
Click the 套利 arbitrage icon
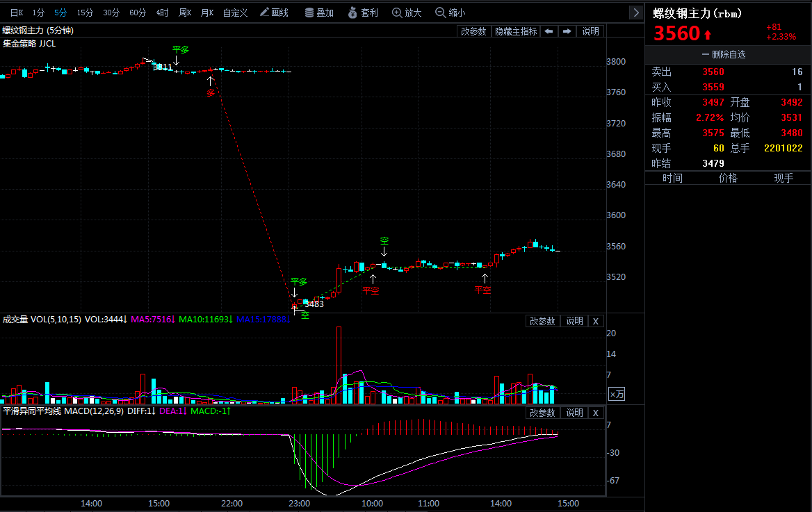click(x=364, y=13)
